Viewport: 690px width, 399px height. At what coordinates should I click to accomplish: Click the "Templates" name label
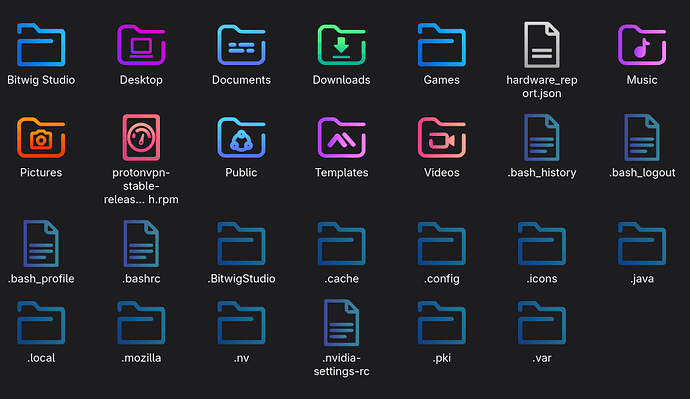(341, 172)
